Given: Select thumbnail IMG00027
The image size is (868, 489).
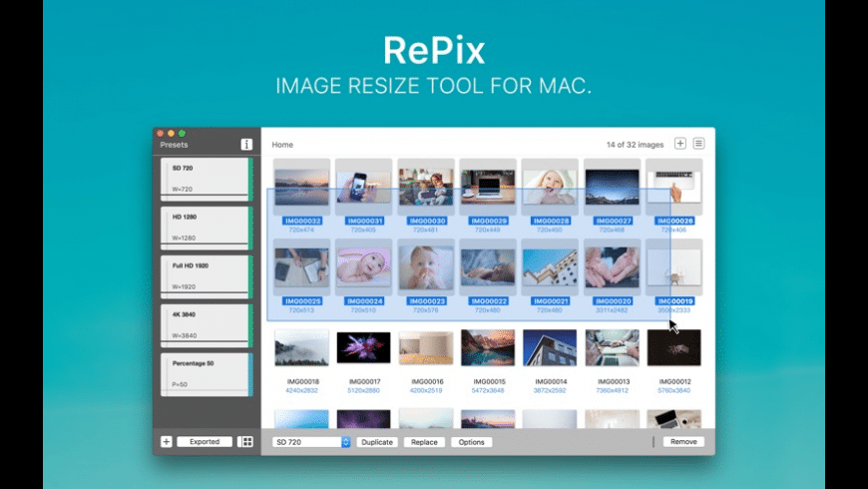Looking at the screenshot, I should tap(612, 188).
